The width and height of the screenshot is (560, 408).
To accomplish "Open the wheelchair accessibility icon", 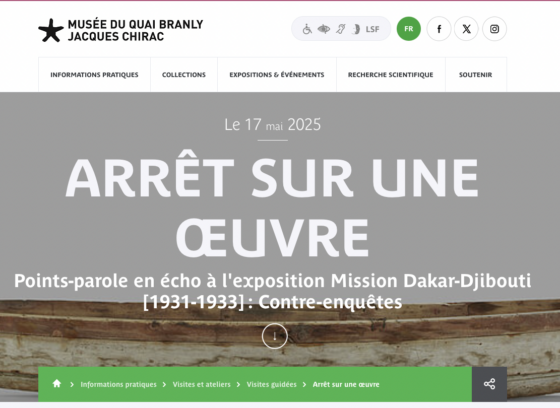I will click(307, 29).
